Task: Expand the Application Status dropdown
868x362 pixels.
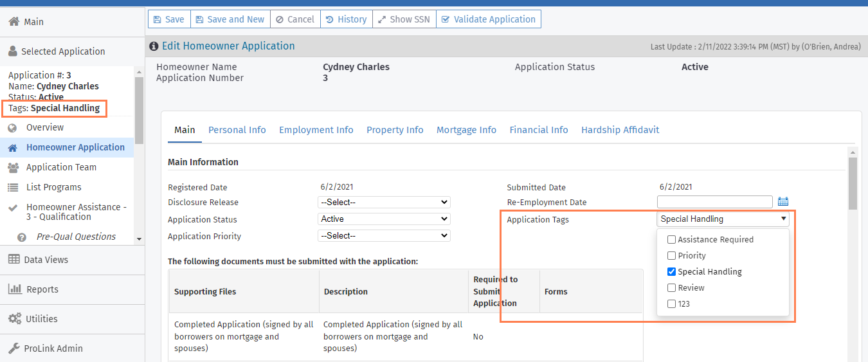Action: 384,219
